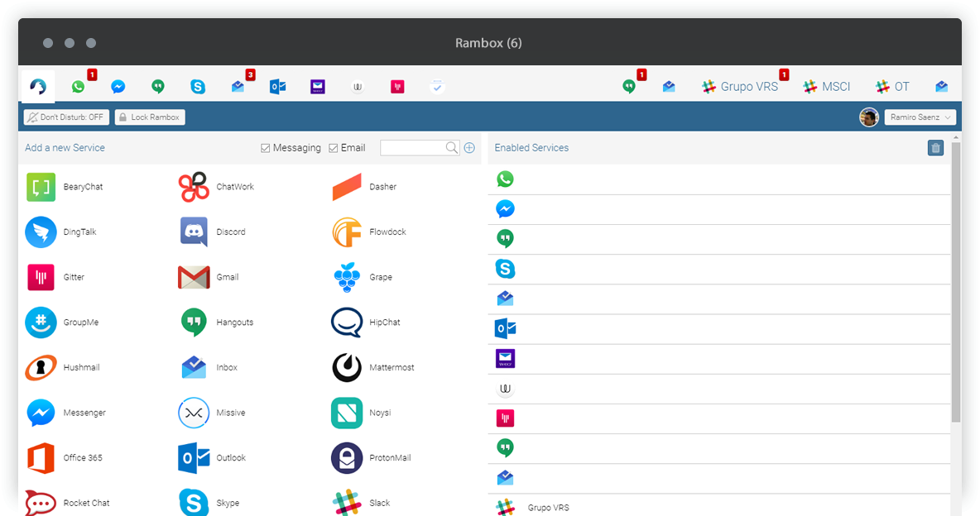Add the Dasher service

pos(364,187)
